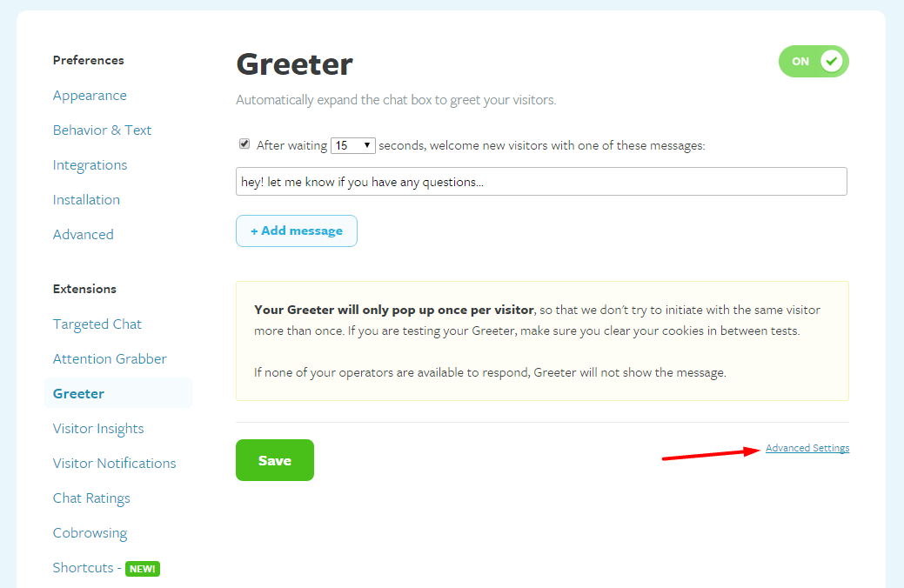Viewport: 904px width, 588px height.
Task: Open the seconds delay dropdown
Action: pyautogui.click(x=353, y=145)
